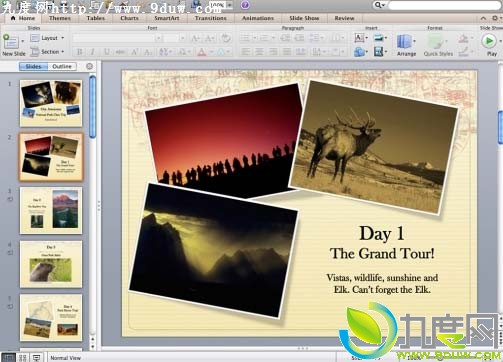503x362 pixels.
Task: Decrease the paragraph indent
Action: (x=285, y=38)
